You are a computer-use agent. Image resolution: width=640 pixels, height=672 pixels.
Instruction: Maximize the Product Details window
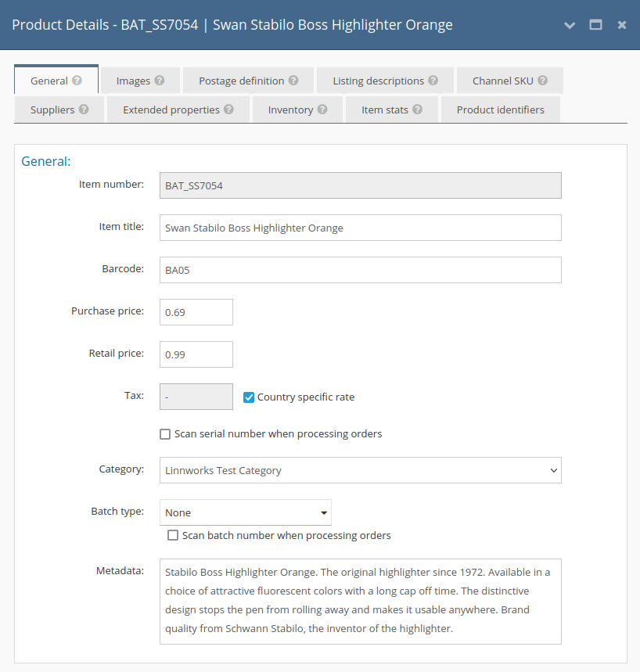595,25
